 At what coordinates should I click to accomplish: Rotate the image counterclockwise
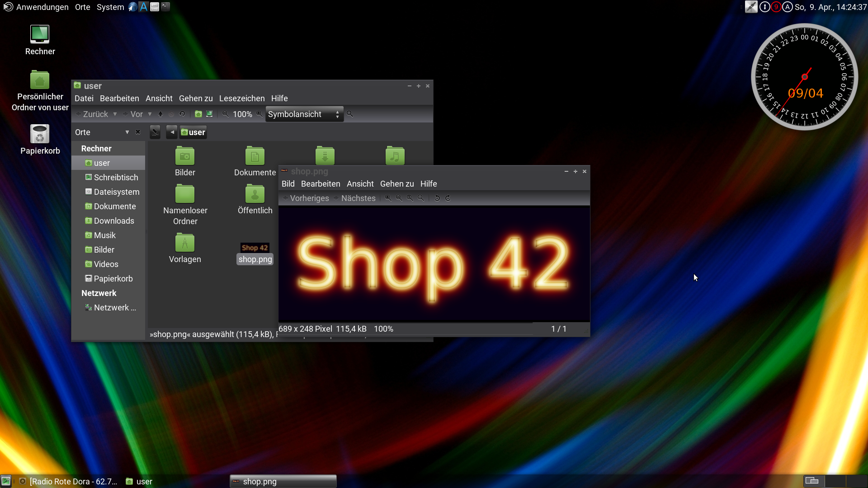point(437,198)
